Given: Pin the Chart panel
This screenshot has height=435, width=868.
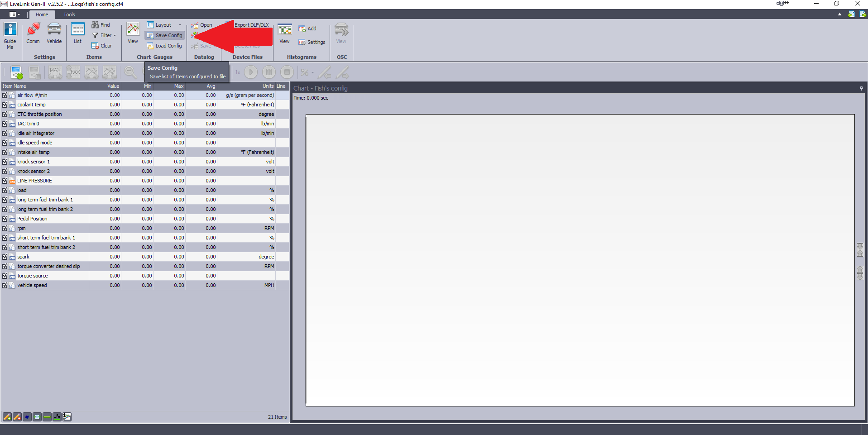Looking at the screenshot, I should coord(861,88).
